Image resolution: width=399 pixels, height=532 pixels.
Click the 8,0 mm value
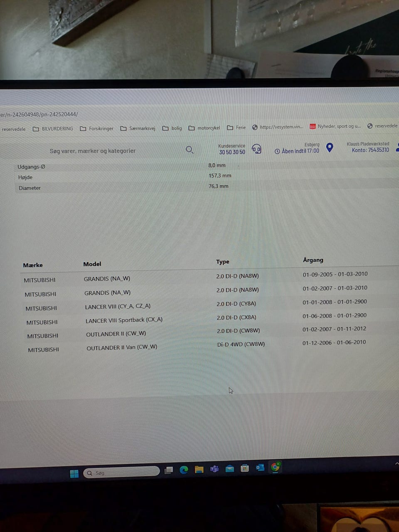(217, 165)
